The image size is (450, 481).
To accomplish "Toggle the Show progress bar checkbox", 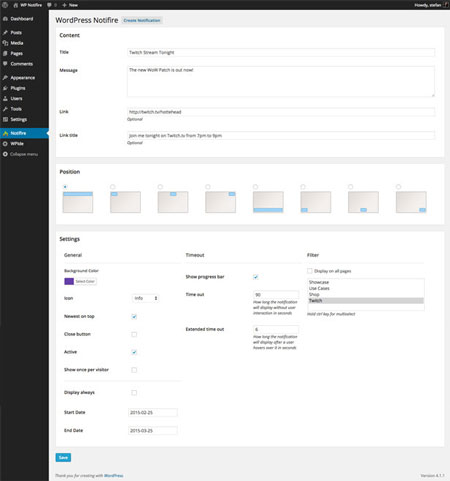I will pyautogui.click(x=256, y=277).
